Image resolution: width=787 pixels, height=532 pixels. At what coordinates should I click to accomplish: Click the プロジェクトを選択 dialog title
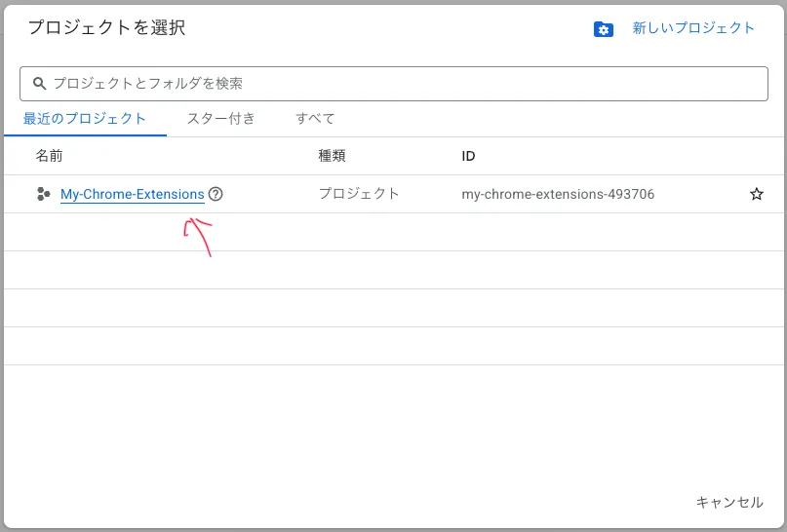[x=106, y=27]
